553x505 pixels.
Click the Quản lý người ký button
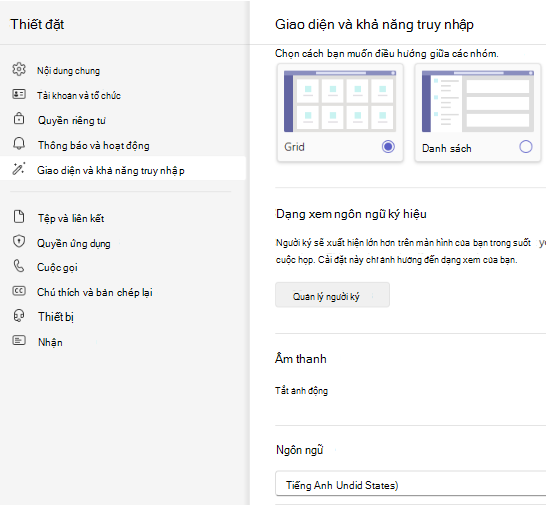click(x=332, y=295)
